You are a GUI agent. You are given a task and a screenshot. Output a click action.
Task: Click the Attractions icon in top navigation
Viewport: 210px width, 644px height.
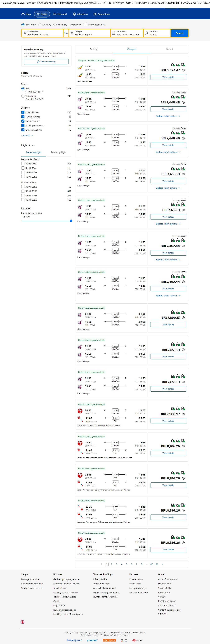click(x=74, y=14)
